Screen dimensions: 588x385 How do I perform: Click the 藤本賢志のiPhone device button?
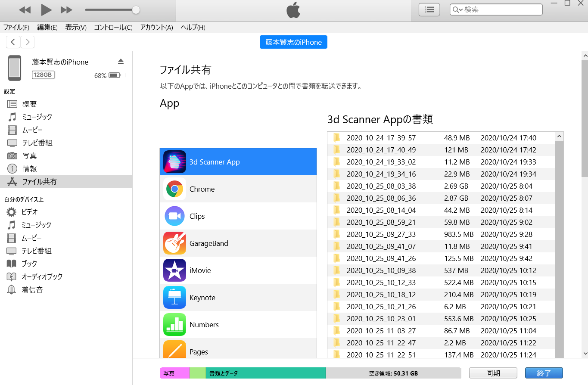pyautogui.click(x=293, y=42)
